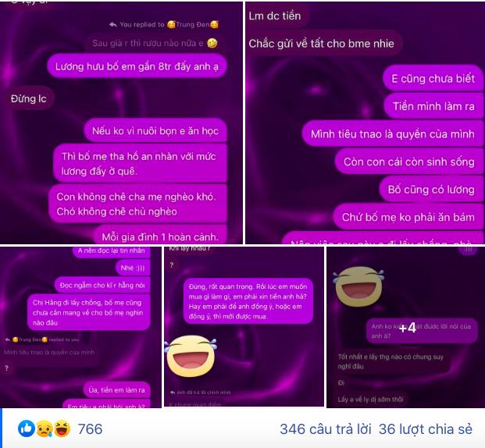
Task: Click the sad crying reaction icon
Action: tap(45, 428)
